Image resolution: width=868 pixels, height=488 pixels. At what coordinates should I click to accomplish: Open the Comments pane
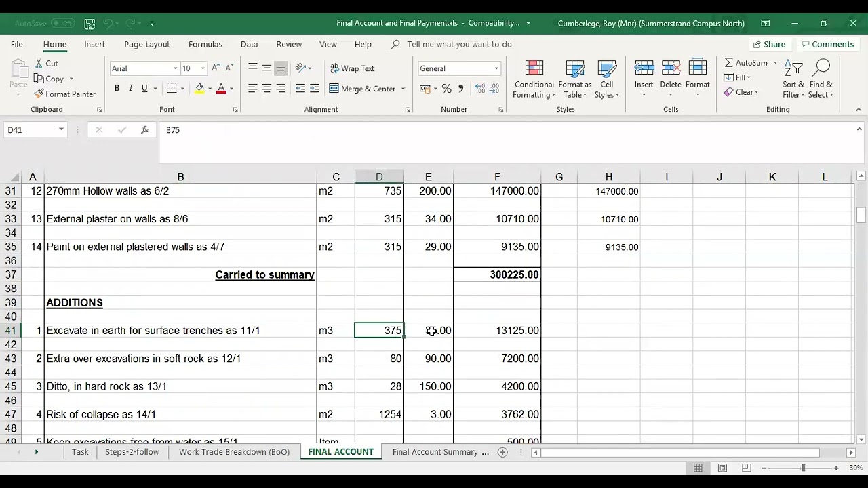tap(827, 44)
